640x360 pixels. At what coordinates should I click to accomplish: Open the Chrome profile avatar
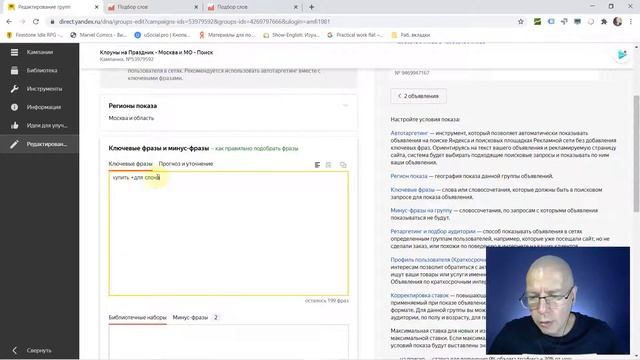[x=618, y=22]
